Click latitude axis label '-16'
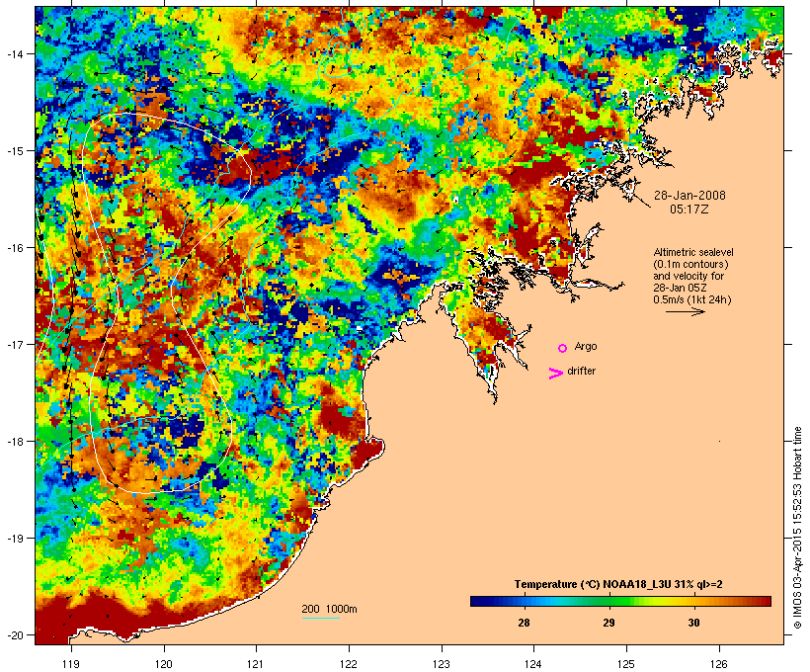Image resolution: width=810 pixels, height=672 pixels. [15, 248]
